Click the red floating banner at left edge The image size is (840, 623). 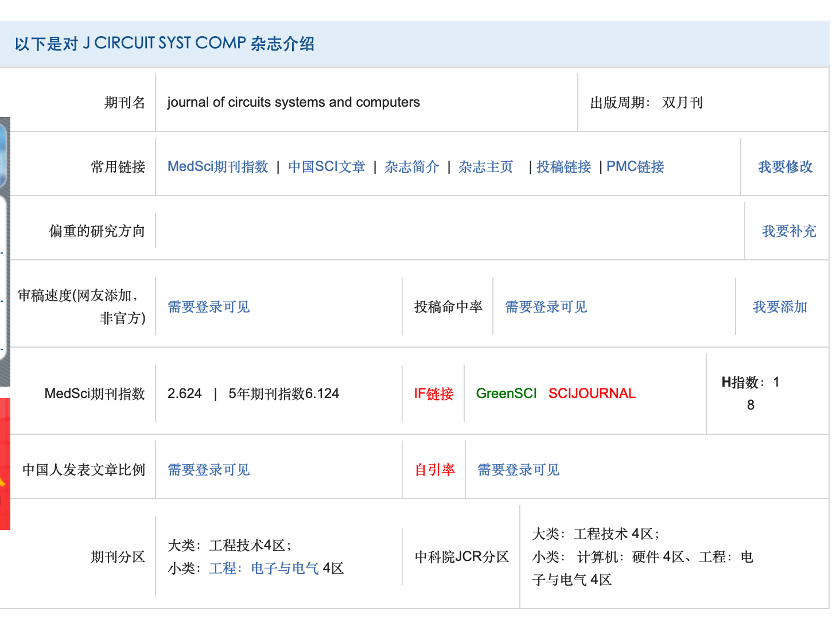pyautogui.click(x=5, y=464)
